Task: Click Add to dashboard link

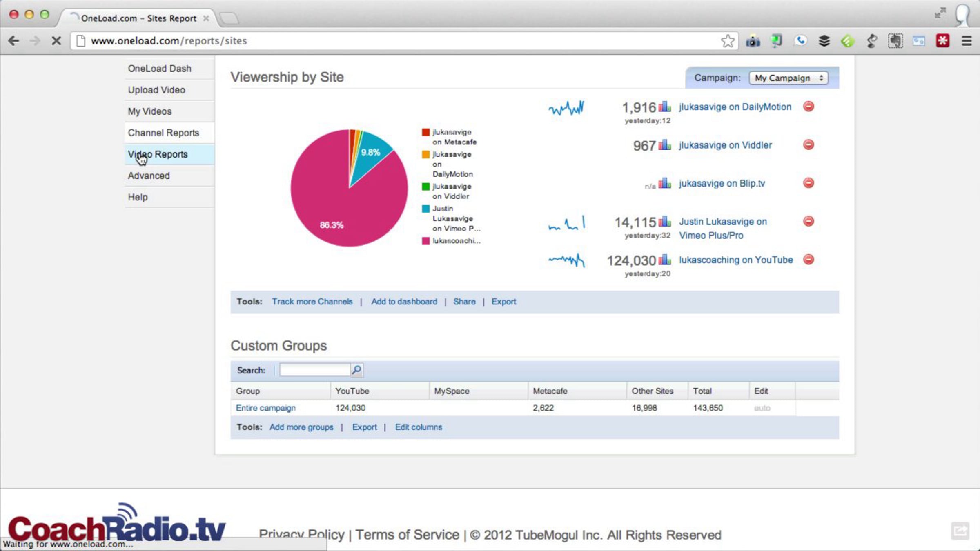Action: [404, 302]
